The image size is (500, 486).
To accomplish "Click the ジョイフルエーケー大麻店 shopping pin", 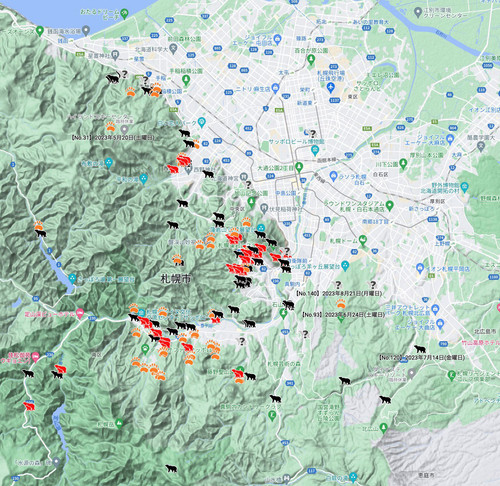I will [x=450, y=138].
